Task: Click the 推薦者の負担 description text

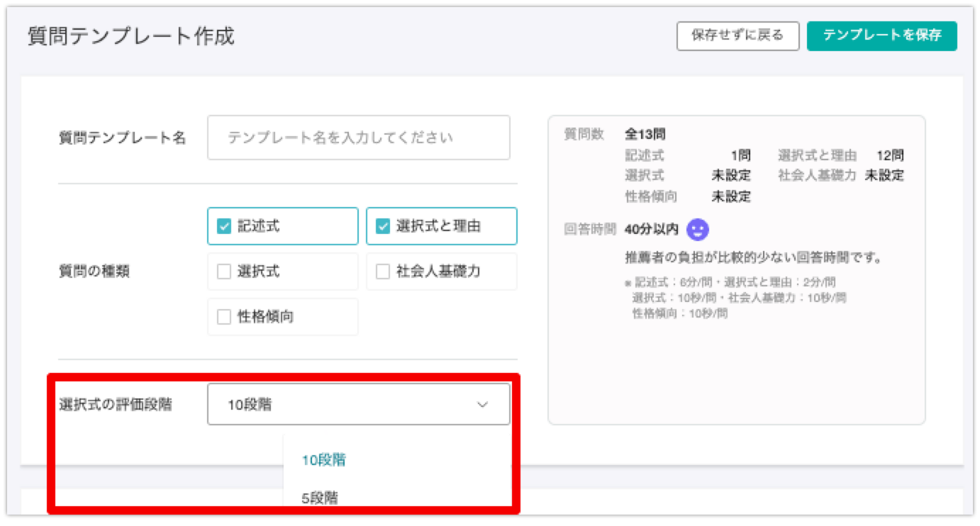Action: pyautogui.click(x=753, y=257)
